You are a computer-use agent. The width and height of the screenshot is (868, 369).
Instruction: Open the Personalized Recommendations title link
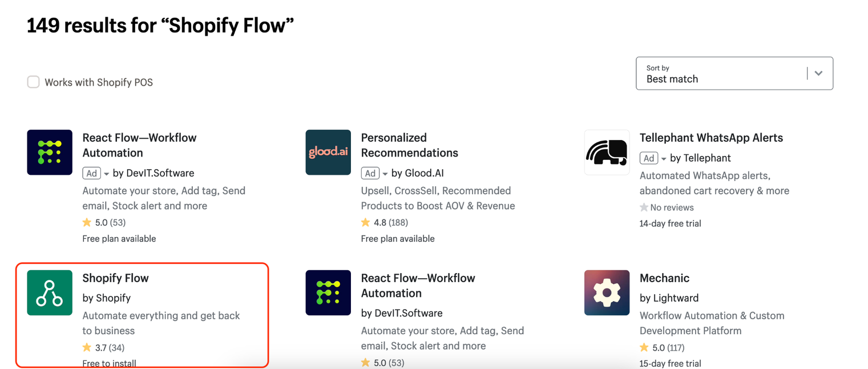pos(409,145)
